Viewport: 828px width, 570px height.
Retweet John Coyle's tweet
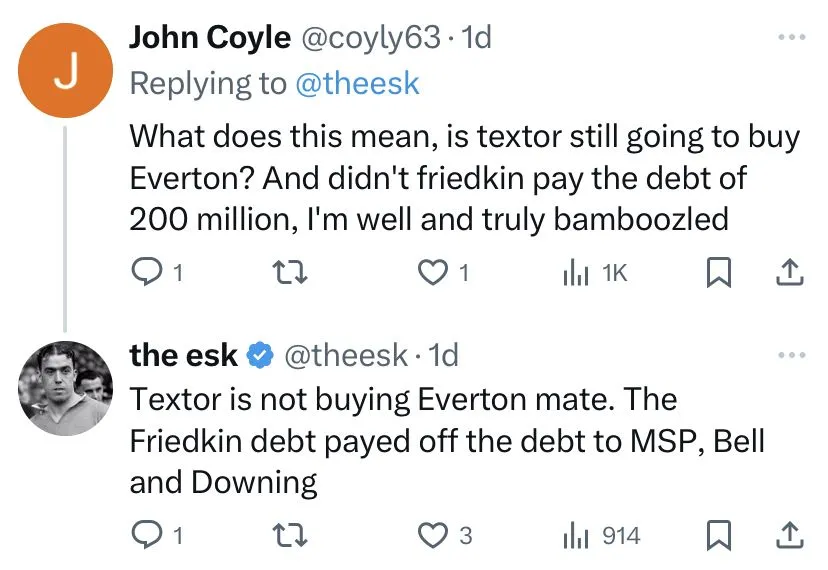[289, 272]
